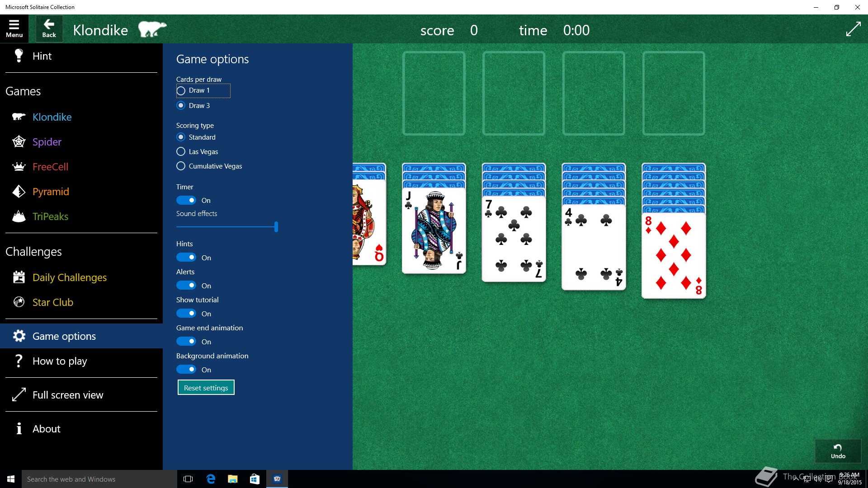868x488 pixels.
Task: Click the Game options gear icon
Action: 19,336
